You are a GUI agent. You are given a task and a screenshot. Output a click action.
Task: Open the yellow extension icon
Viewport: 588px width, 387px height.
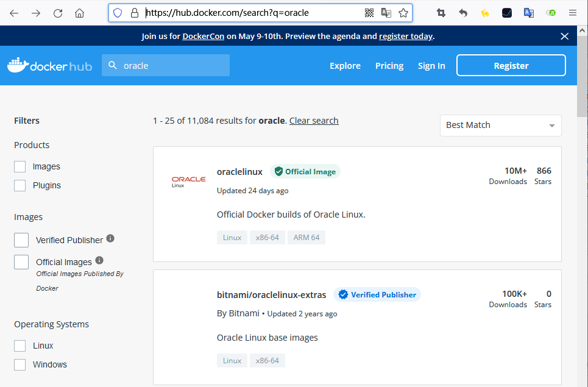point(485,13)
